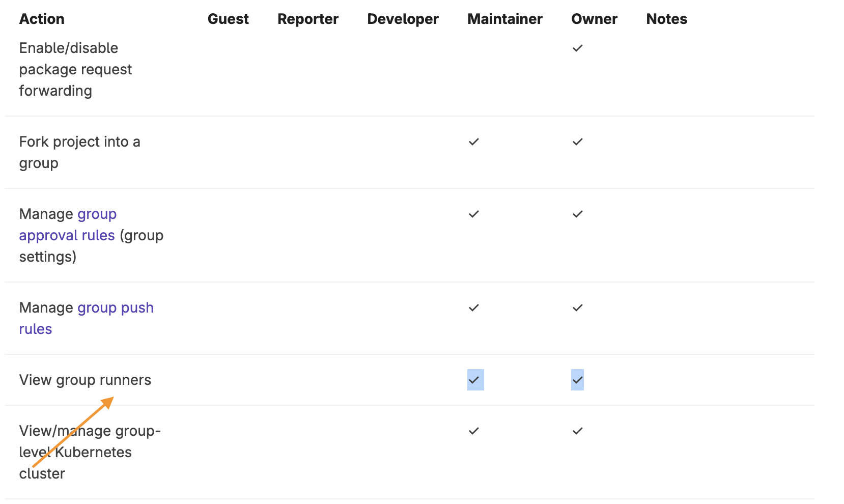The image size is (844, 504).
Task: Click Owner checkmark for group approval rules
Action: tap(577, 214)
